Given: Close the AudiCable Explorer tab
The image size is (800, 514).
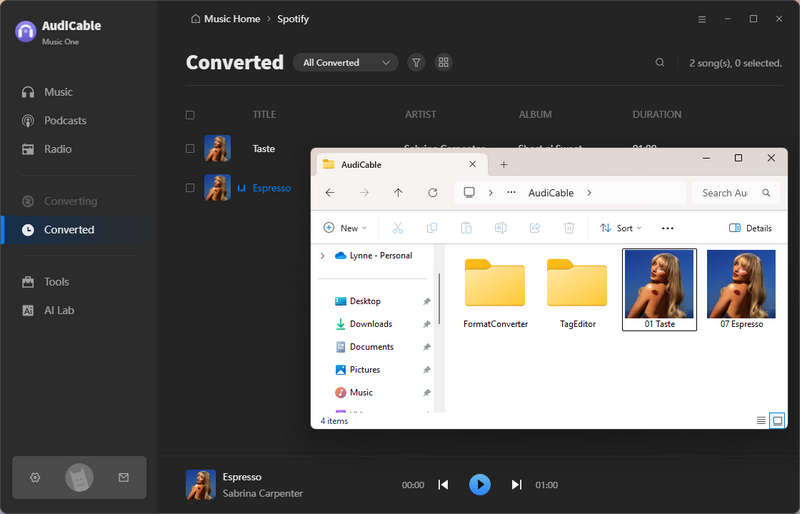Looking at the screenshot, I should (472, 164).
